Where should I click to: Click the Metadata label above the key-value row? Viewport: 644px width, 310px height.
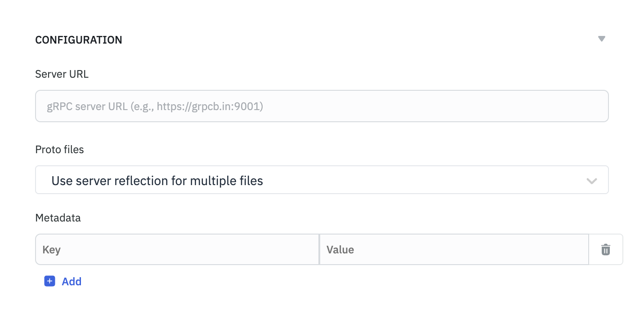tap(58, 217)
